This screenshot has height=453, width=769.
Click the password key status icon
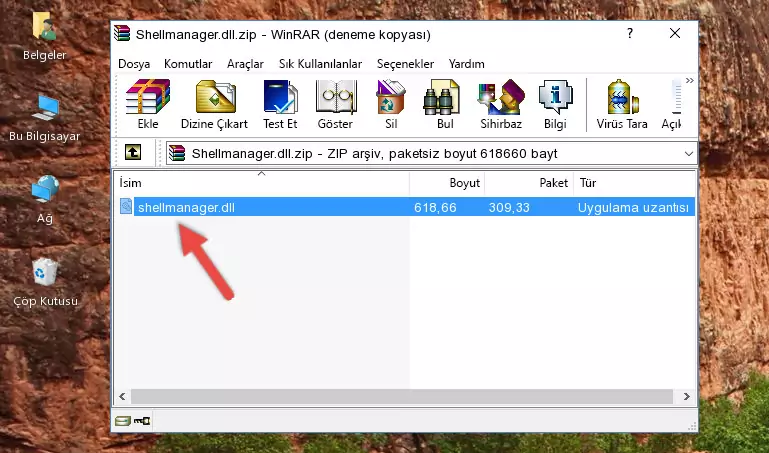click(142, 421)
